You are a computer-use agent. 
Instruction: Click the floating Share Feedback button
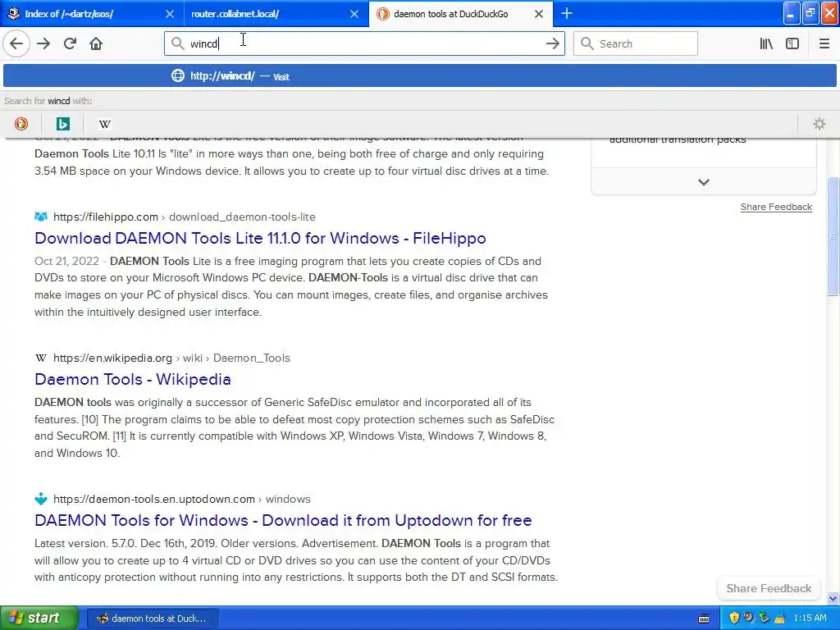coord(769,588)
